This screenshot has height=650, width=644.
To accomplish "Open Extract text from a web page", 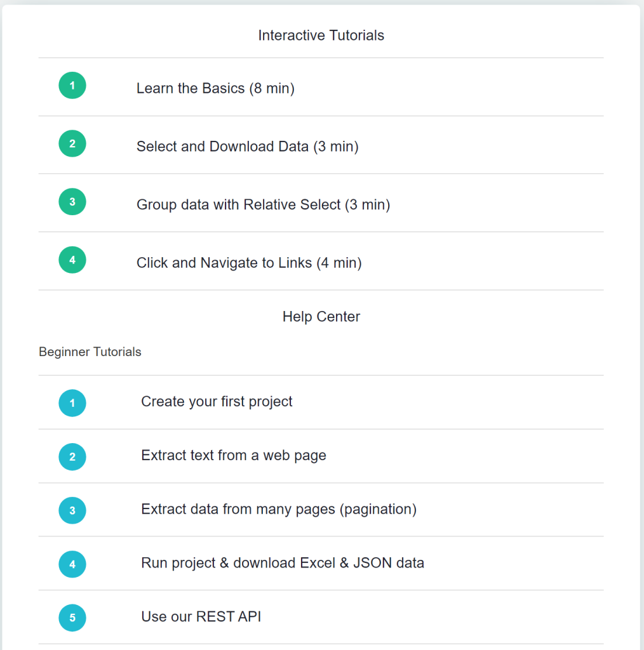I will pos(234,455).
